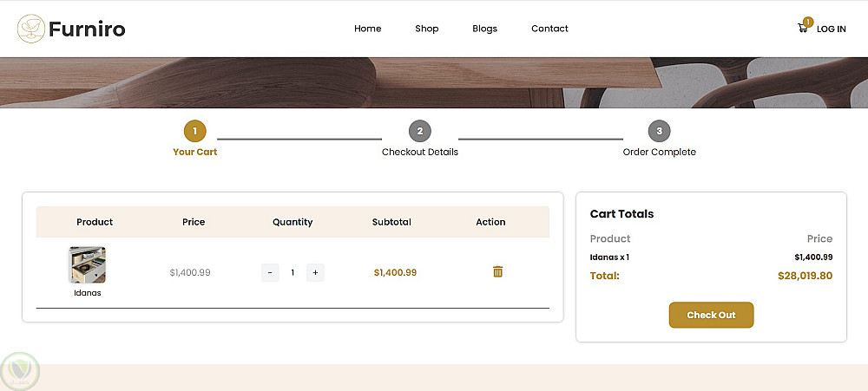This screenshot has height=391, width=868.
Task: Delete Idanas using the trash icon
Action: click(x=497, y=272)
